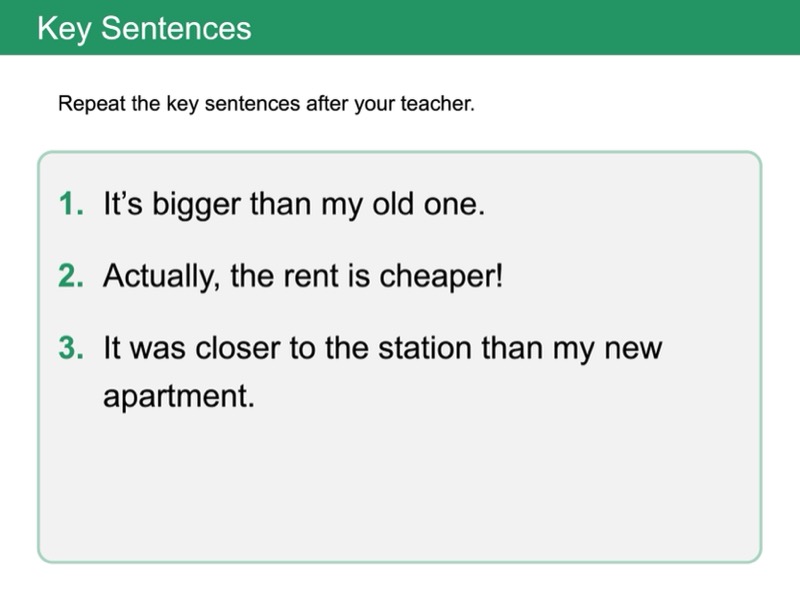
Task: Click the word "apartment." on the last line
Action: pyautogui.click(x=179, y=396)
